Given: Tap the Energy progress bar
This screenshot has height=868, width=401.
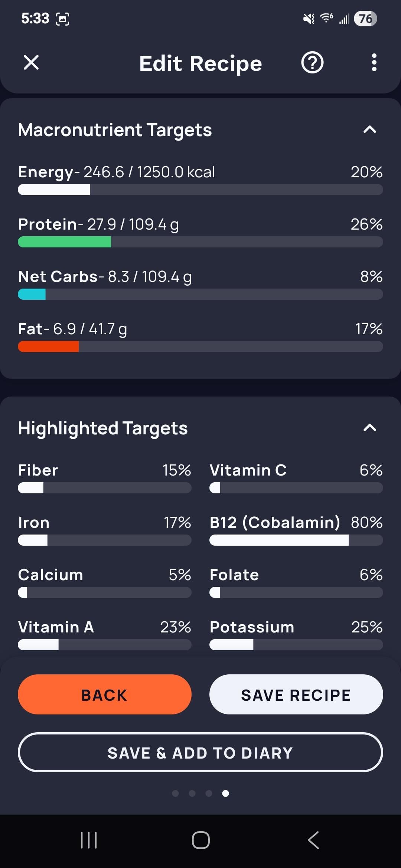Looking at the screenshot, I should (200, 190).
